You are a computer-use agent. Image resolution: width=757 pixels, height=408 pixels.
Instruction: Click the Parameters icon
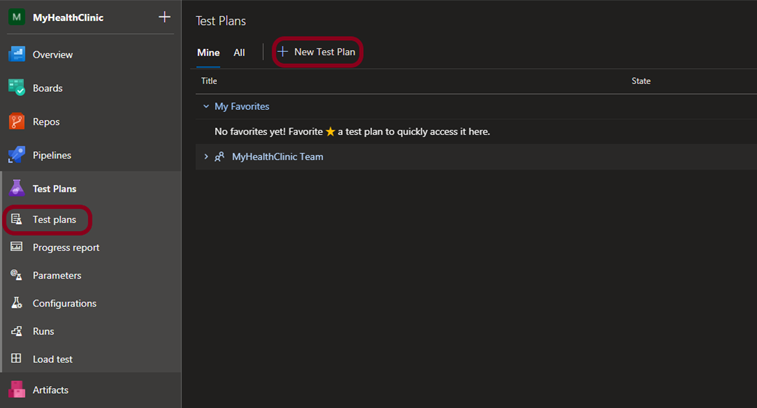16,275
